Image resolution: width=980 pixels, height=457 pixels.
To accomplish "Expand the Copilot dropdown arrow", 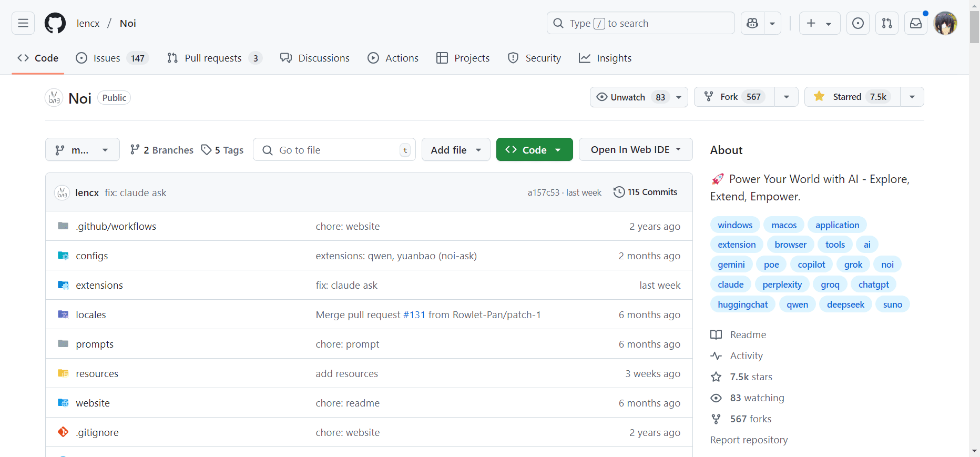I will 772,23.
